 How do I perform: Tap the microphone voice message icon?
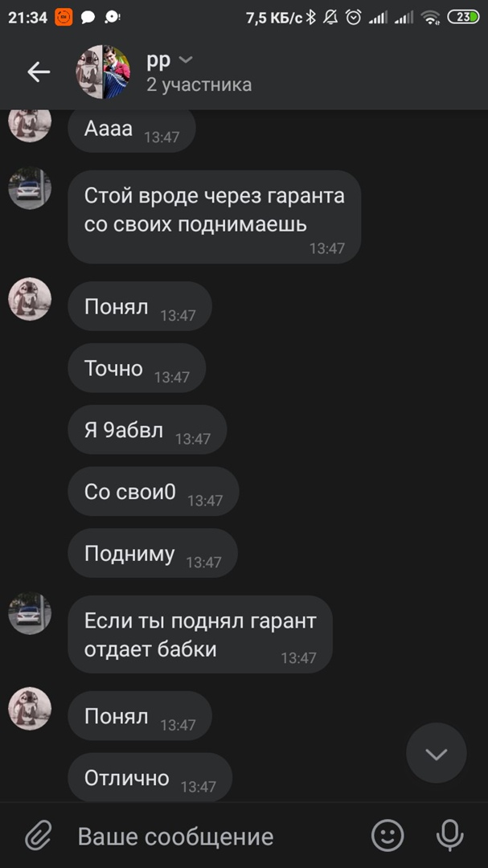449,835
